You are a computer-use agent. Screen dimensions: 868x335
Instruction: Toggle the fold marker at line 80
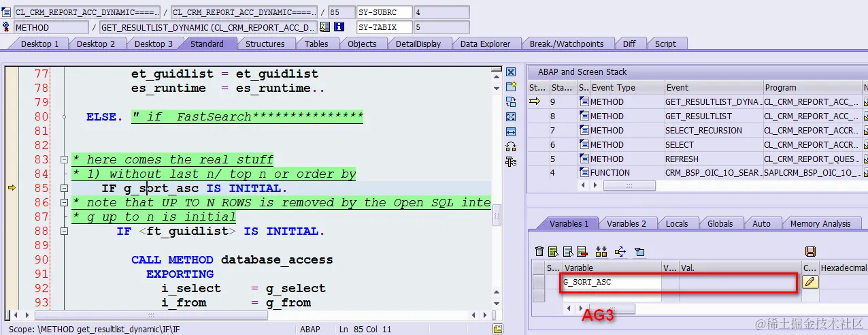pyautogui.click(x=64, y=117)
